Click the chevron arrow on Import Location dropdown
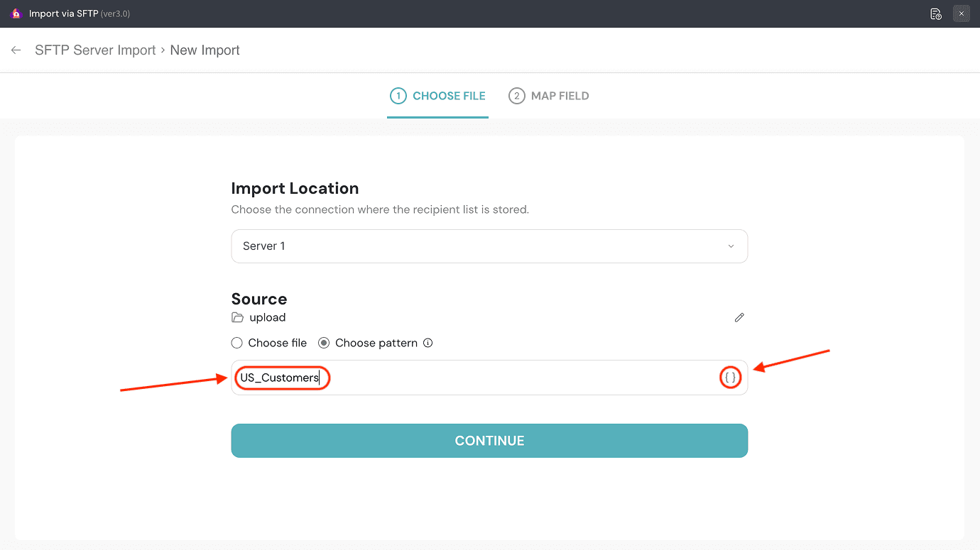This screenshot has height=550, width=980. 731,246
